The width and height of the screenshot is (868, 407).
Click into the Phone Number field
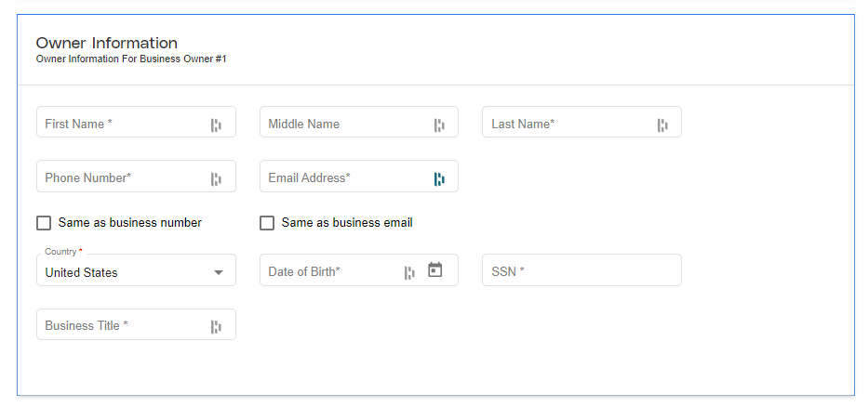(x=136, y=177)
